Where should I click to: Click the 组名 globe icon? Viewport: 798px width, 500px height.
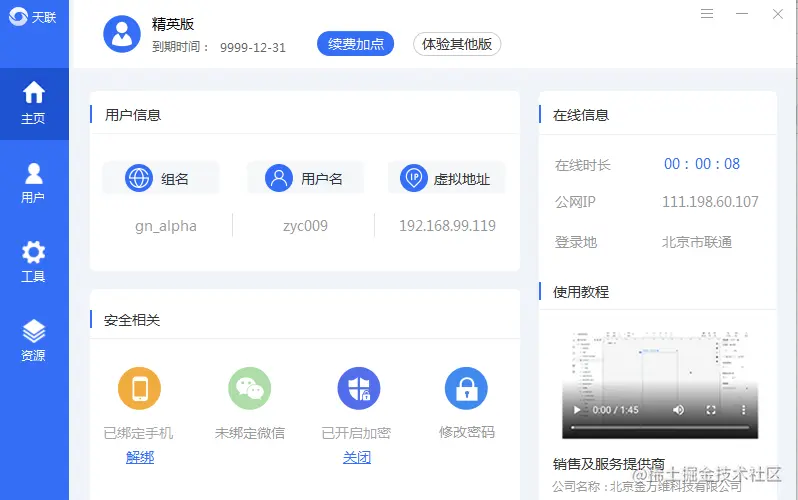[139, 178]
